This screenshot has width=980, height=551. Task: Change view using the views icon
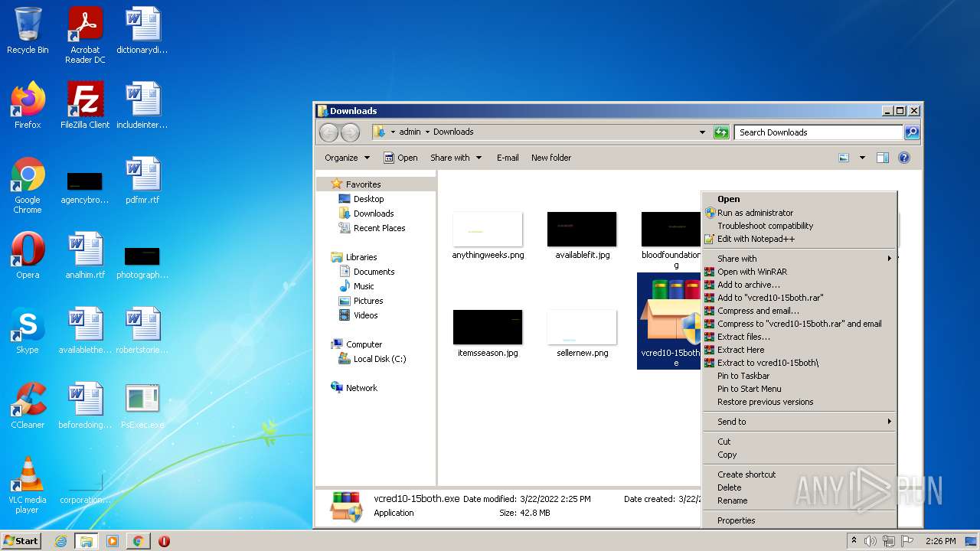(x=844, y=158)
